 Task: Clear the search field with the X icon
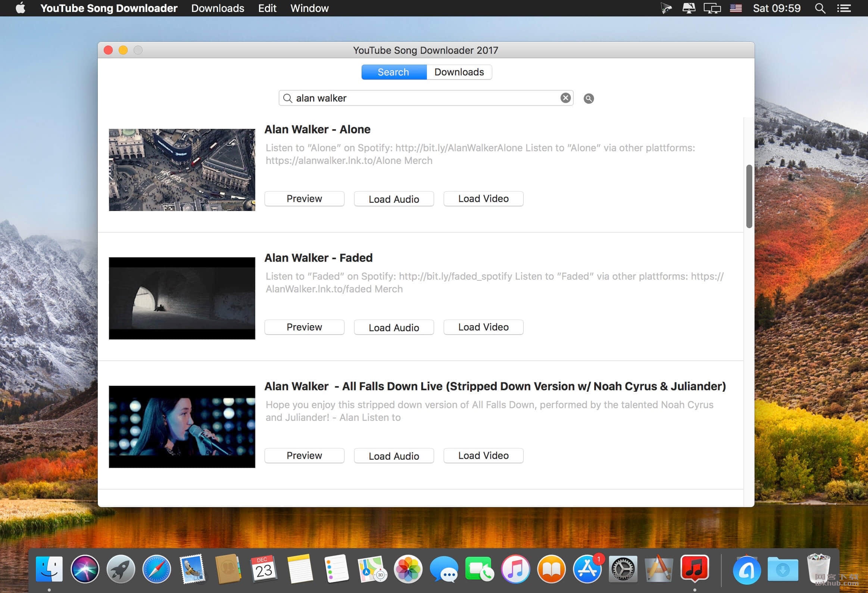pyautogui.click(x=565, y=98)
